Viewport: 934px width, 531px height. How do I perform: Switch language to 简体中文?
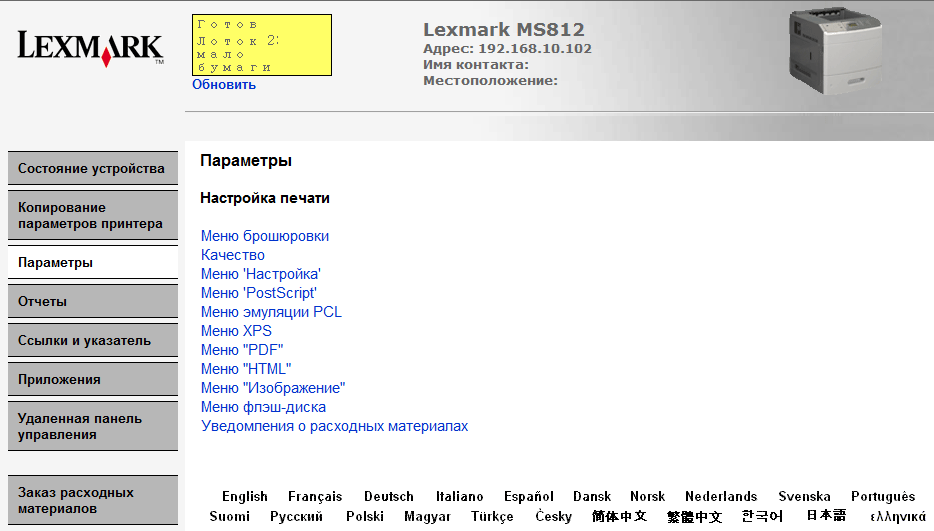coord(619,516)
